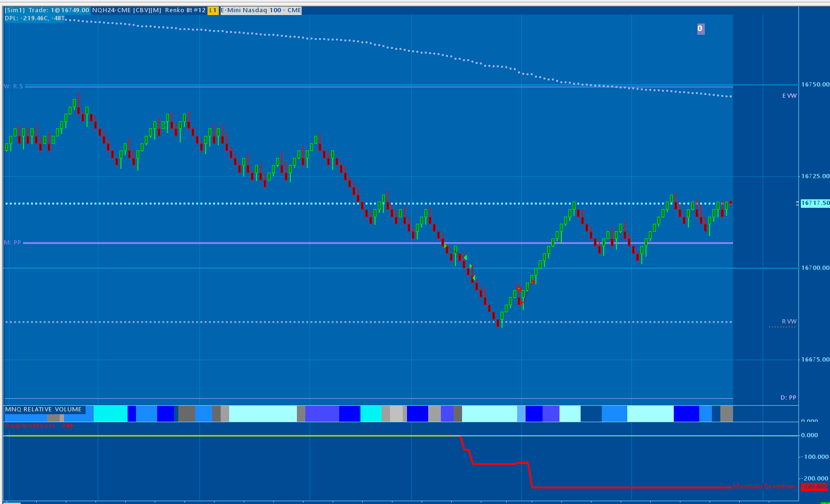The width and height of the screenshot is (830, 504).
Task: Click the Daily Profit/Loss study label
Action: [x=39, y=426]
